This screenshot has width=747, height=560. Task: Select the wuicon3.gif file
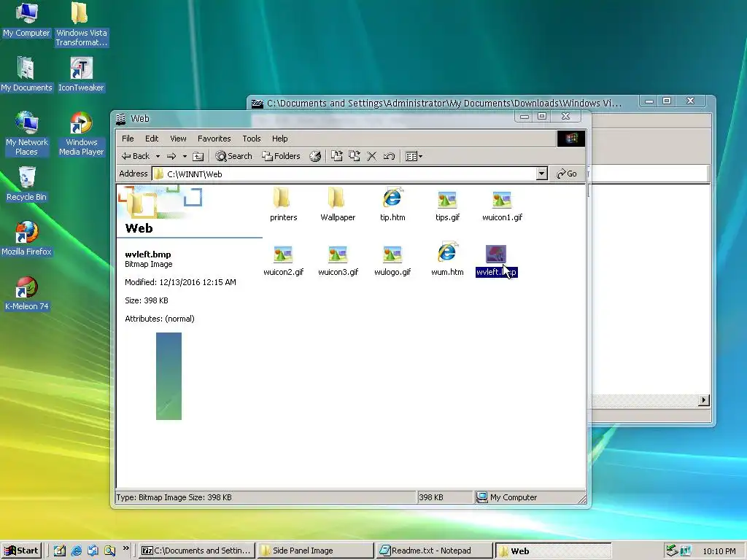click(338, 260)
